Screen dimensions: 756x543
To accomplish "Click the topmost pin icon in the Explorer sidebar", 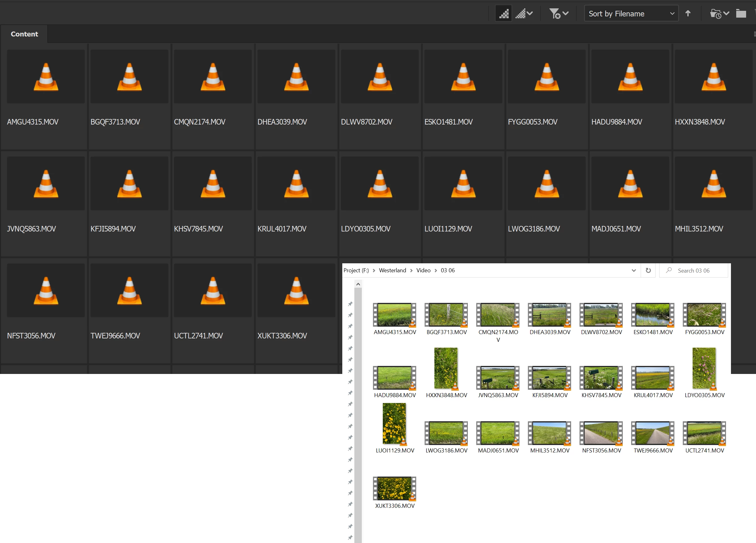I will 350,304.
